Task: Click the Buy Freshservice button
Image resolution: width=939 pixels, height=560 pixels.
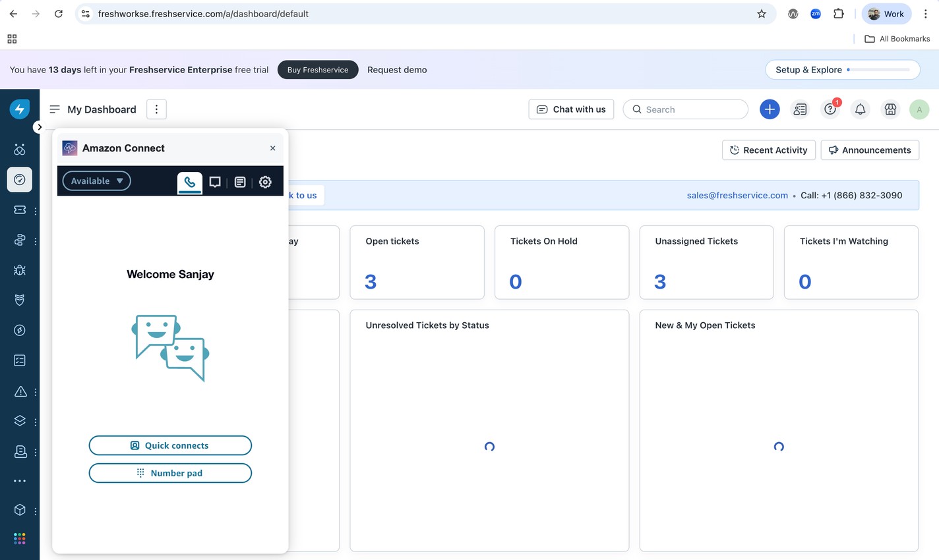Action: pos(317,69)
